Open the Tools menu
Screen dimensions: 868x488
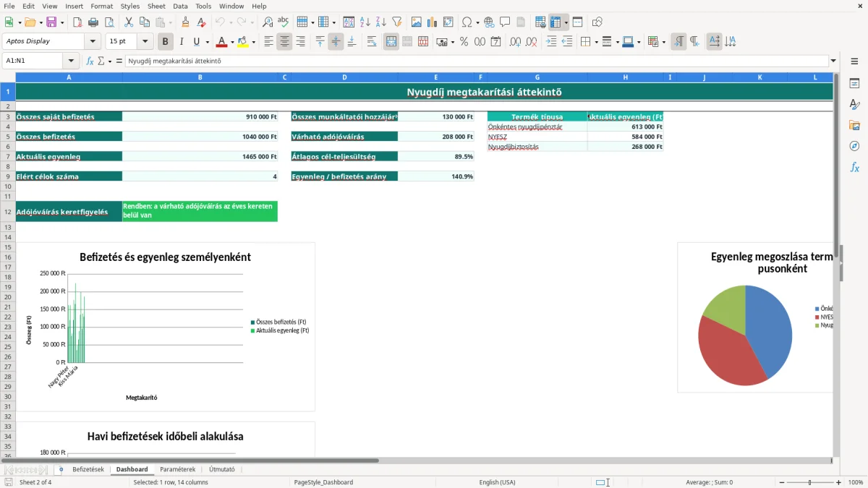(x=203, y=6)
